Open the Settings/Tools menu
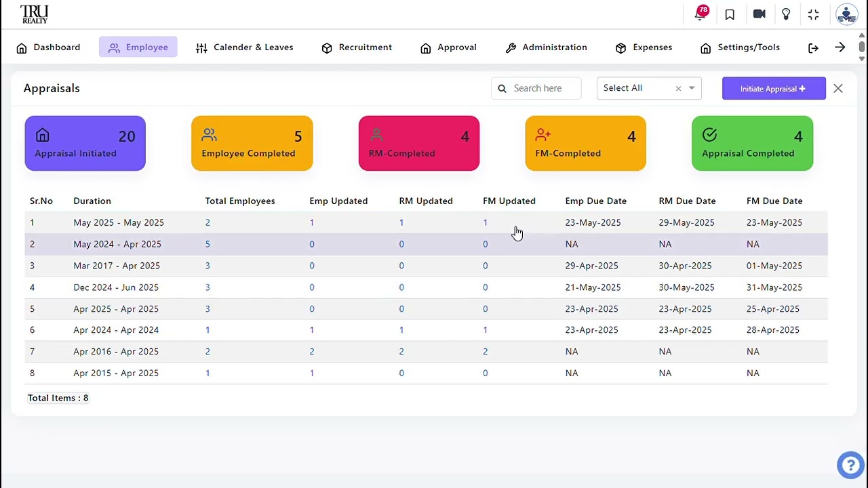Image resolution: width=868 pixels, height=488 pixels. tap(740, 47)
